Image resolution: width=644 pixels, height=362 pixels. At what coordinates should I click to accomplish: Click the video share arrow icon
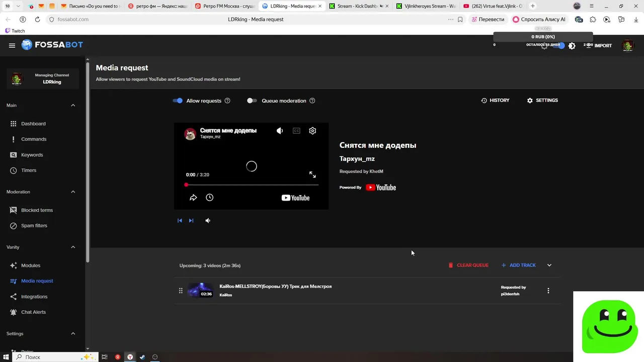pos(193,198)
